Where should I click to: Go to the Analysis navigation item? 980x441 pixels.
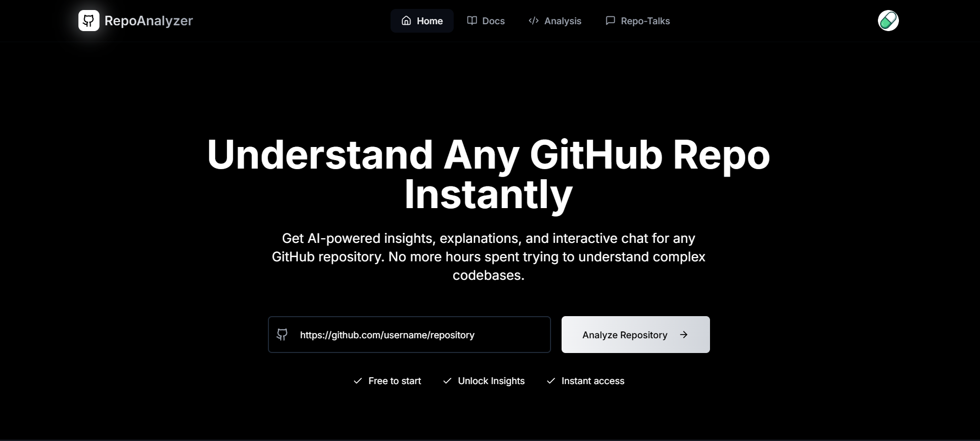563,21
